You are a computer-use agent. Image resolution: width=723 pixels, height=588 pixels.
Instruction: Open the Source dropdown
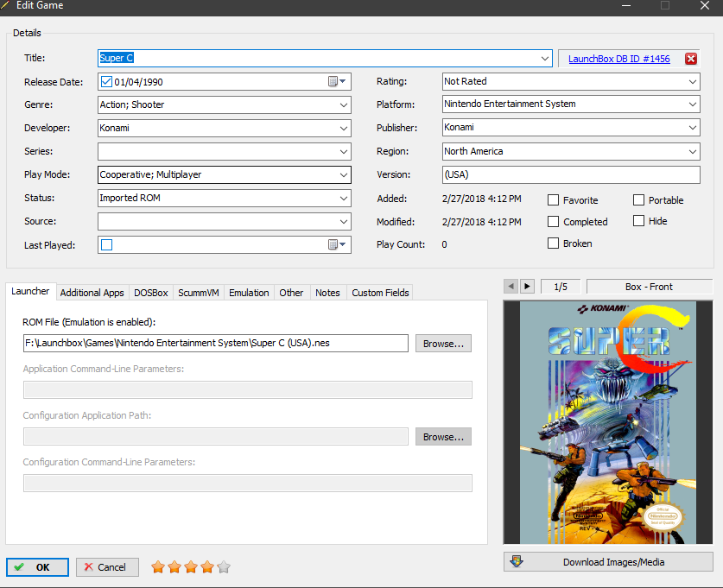coord(344,222)
